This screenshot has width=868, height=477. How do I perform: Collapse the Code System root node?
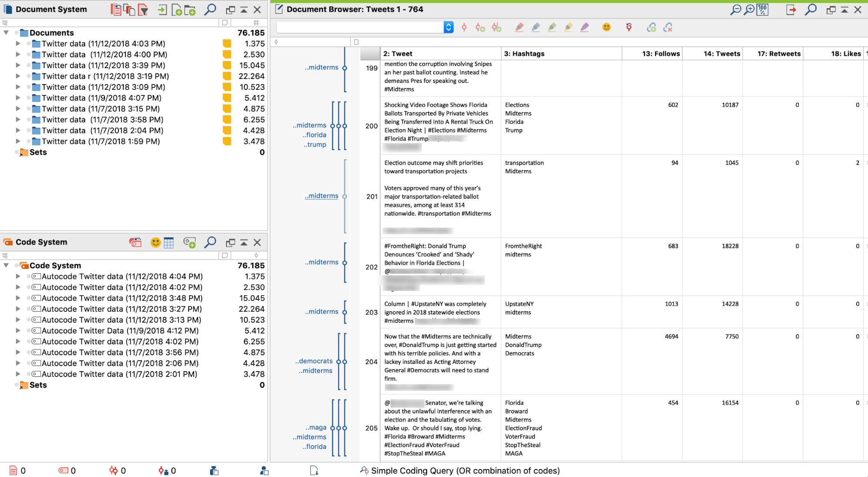tap(6, 265)
